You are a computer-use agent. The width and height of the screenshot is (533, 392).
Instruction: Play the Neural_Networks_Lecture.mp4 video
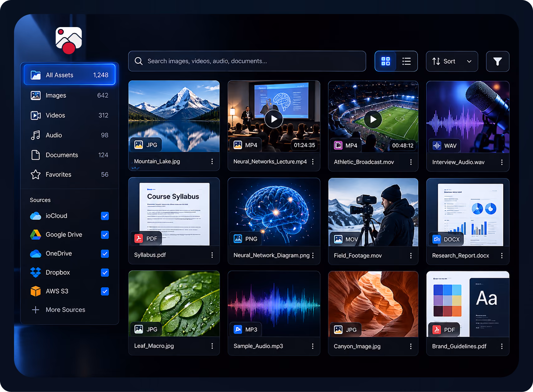274,119
